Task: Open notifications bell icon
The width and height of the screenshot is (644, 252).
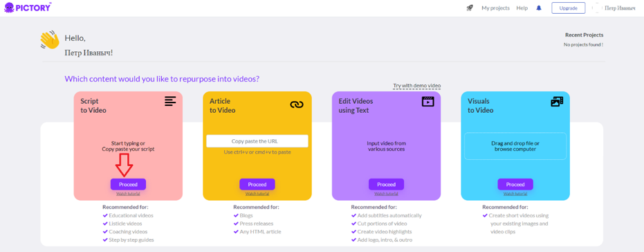Action: coord(539,8)
